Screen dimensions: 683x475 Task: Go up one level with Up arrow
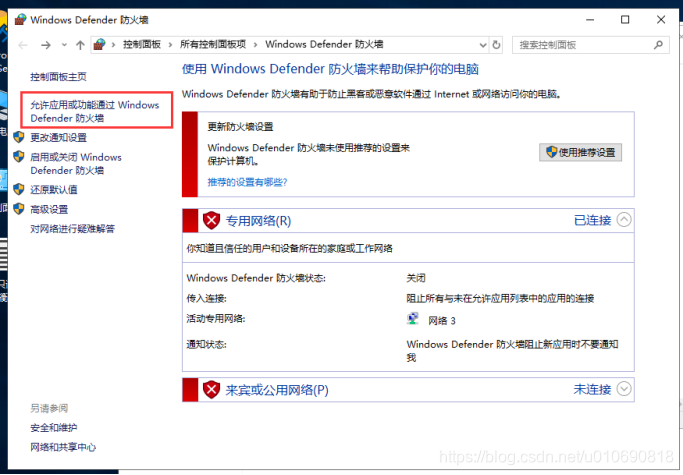click(x=80, y=45)
